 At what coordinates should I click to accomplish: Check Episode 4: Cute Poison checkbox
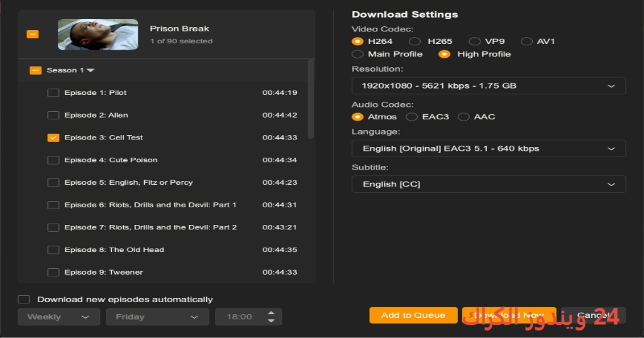(x=53, y=160)
